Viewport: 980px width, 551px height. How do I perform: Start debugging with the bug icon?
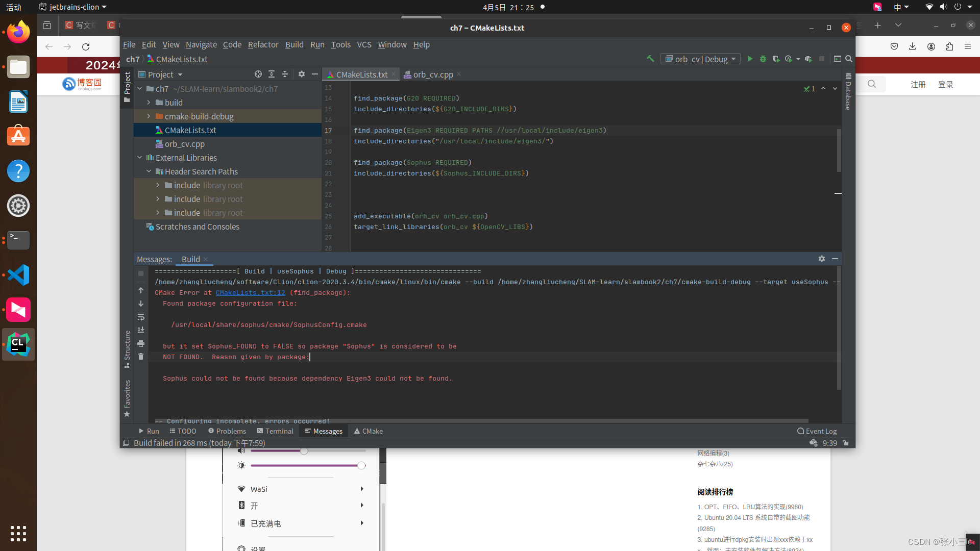(x=763, y=59)
